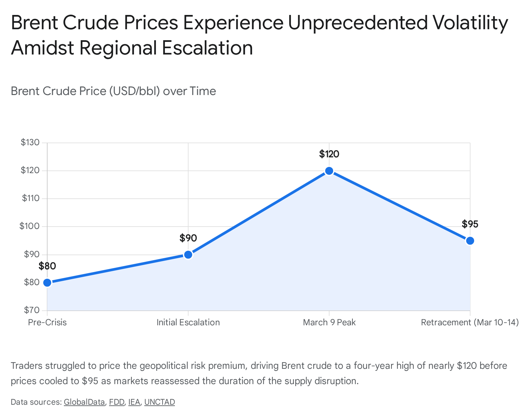Click the March 9 Peak x-axis label
Screen dimensions: 532x418
click(329, 322)
